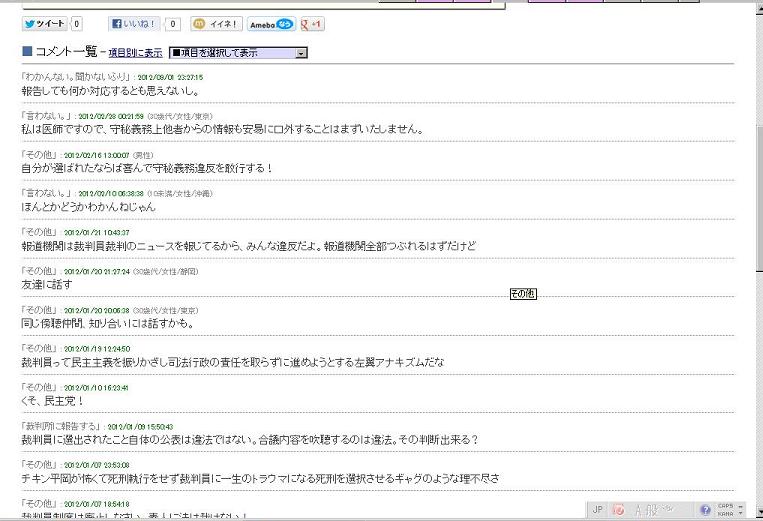763x521 pixels.
Task: Click the 2012/01/10 16:23:41 timestamp
Action: coord(96,388)
